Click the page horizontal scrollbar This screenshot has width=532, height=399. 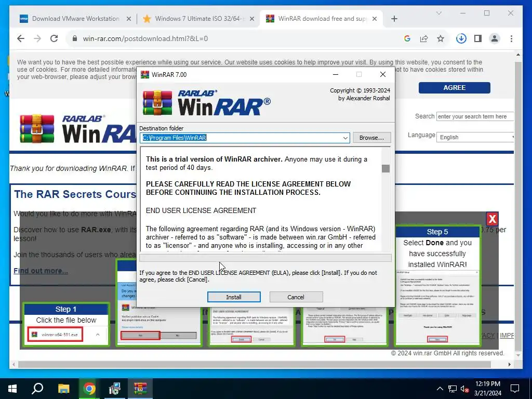(255, 364)
